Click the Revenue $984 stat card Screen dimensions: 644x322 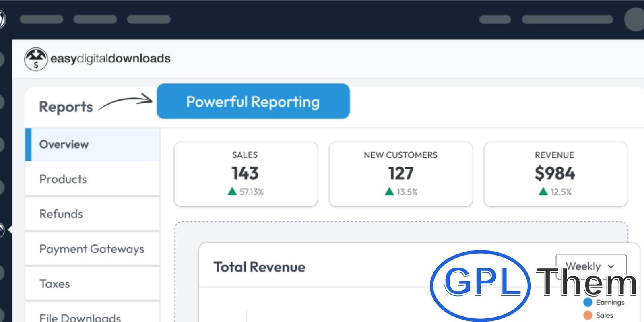point(555,174)
